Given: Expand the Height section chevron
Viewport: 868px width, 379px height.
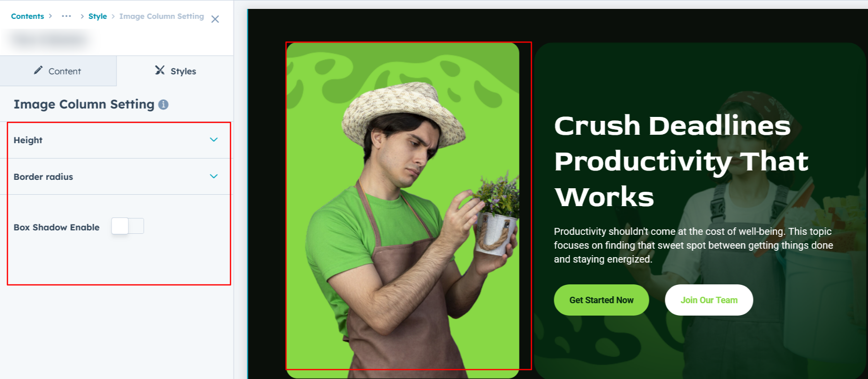Looking at the screenshot, I should (x=214, y=140).
